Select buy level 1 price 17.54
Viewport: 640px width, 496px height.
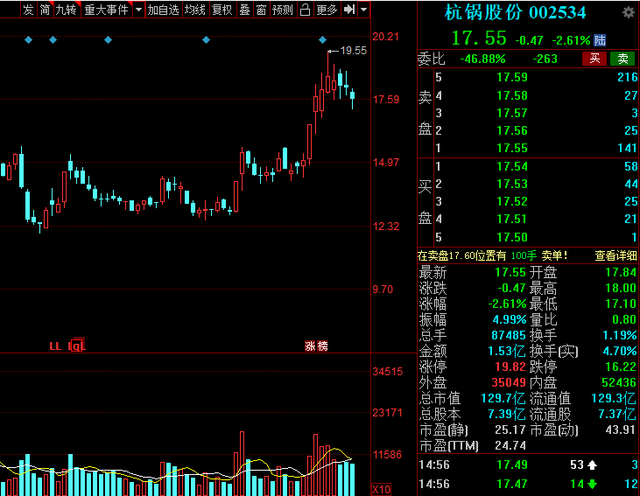[x=512, y=167]
